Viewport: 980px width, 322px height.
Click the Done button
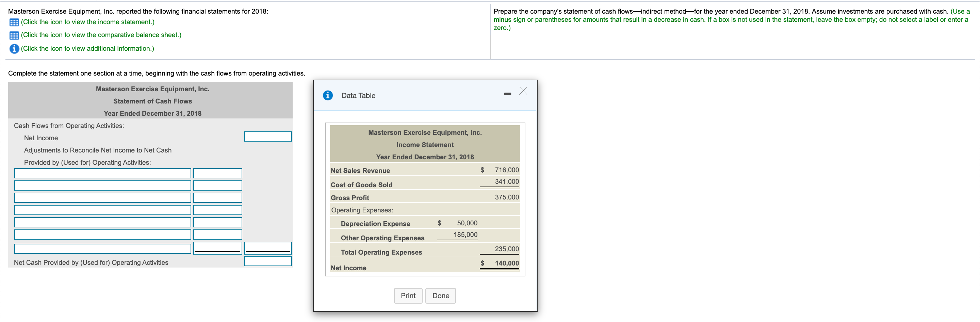pyautogui.click(x=441, y=296)
